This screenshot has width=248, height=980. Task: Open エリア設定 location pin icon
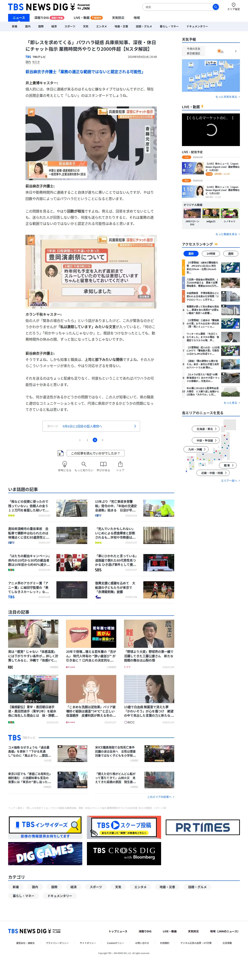[234, 5]
